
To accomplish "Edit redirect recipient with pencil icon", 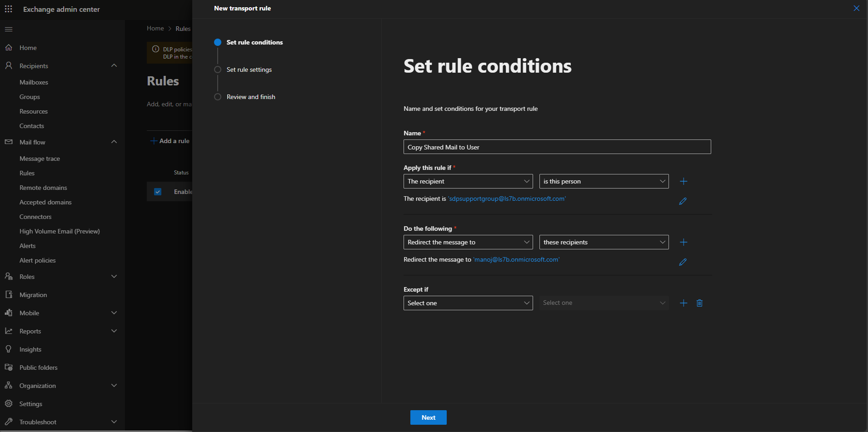I will pyautogui.click(x=683, y=262).
